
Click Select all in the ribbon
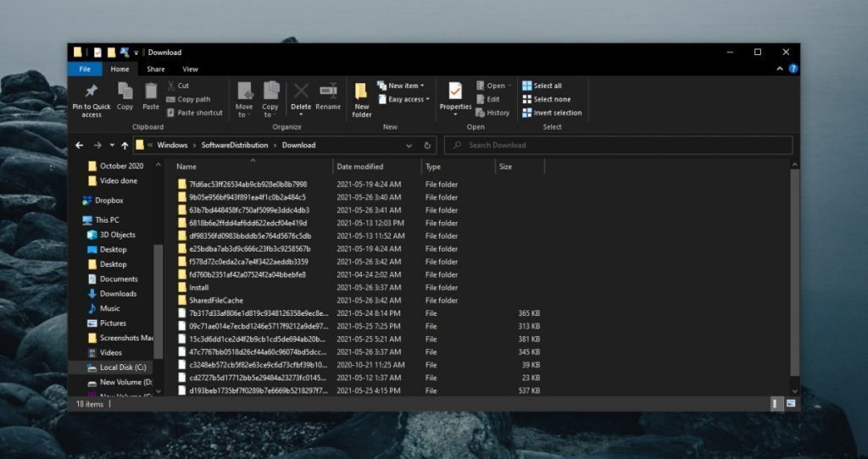click(547, 86)
